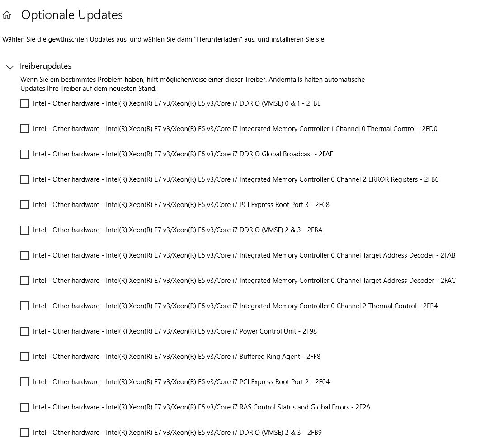This screenshot has height=442, width=504.
Task: Tick DDRIO Global Broadcast - 2FAF checkbox
Action: click(25, 154)
